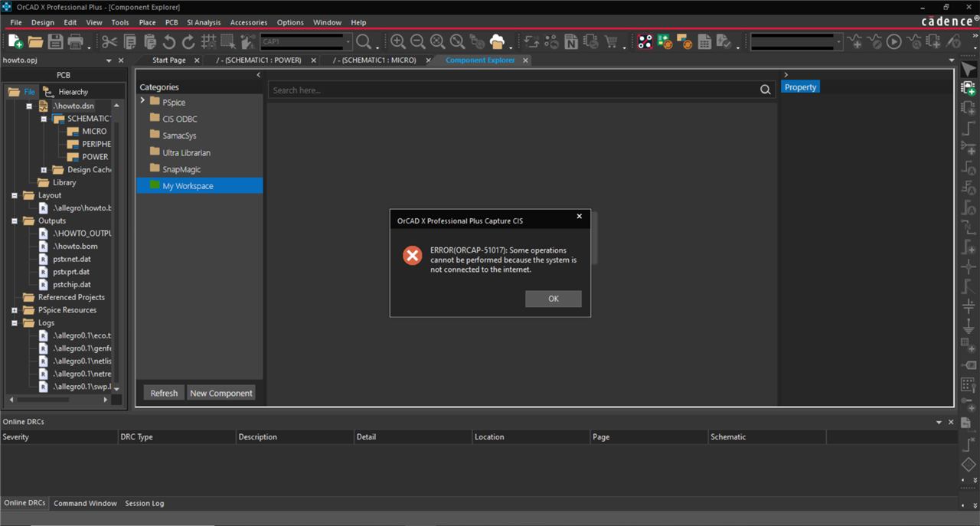The image size is (980, 526).
Task: Click the selection pointer tool in right toolbar
Action: tap(969, 70)
